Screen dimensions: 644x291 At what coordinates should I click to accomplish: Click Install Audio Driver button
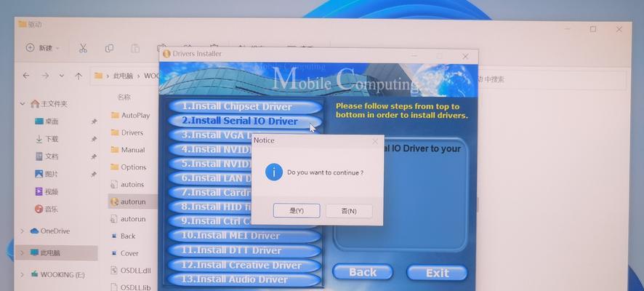coord(245,280)
